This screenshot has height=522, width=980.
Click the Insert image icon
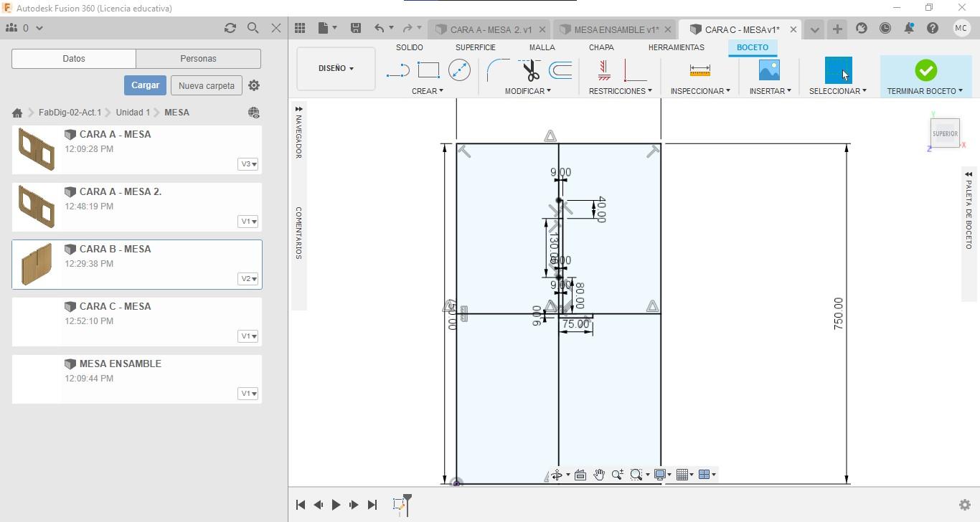point(769,70)
